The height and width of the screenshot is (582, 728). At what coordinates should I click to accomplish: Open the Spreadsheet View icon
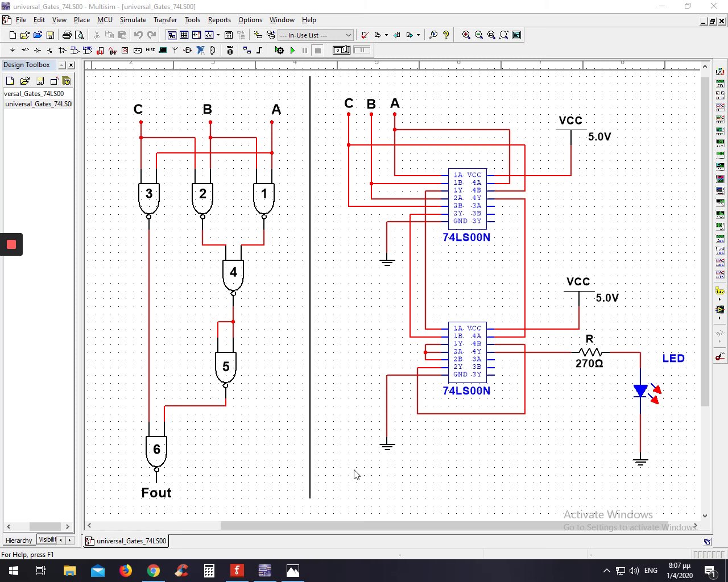pyautogui.click(x=184, y=35)
